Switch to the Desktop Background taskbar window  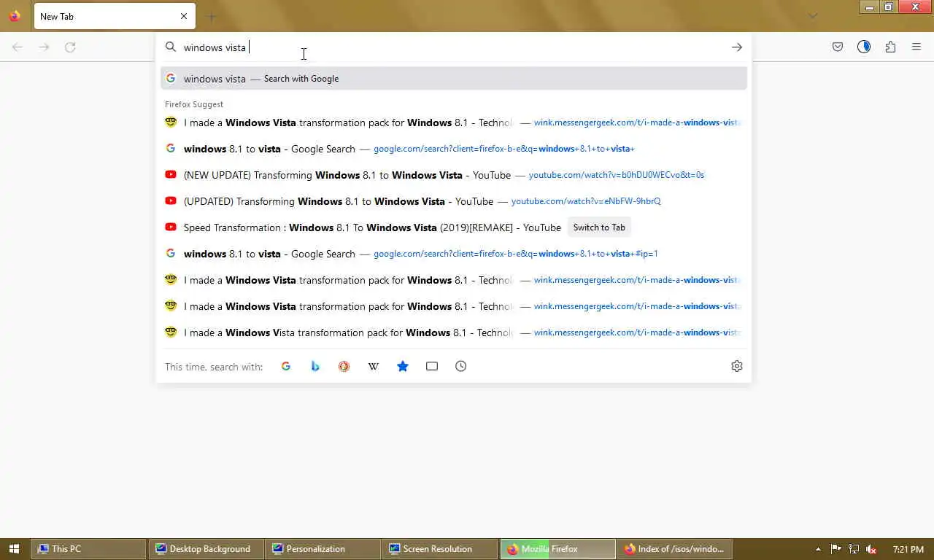pos(207,549)
